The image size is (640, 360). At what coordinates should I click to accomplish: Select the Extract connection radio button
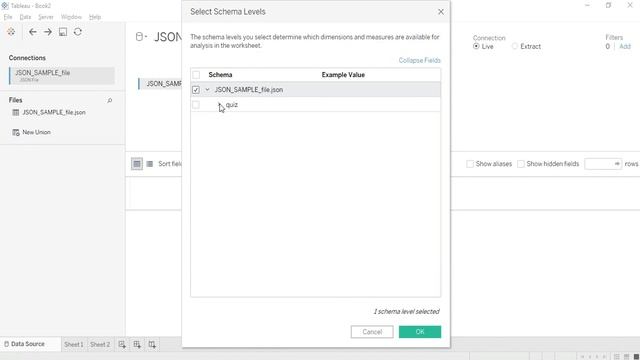pyautogui.click(x=515, y=46)
